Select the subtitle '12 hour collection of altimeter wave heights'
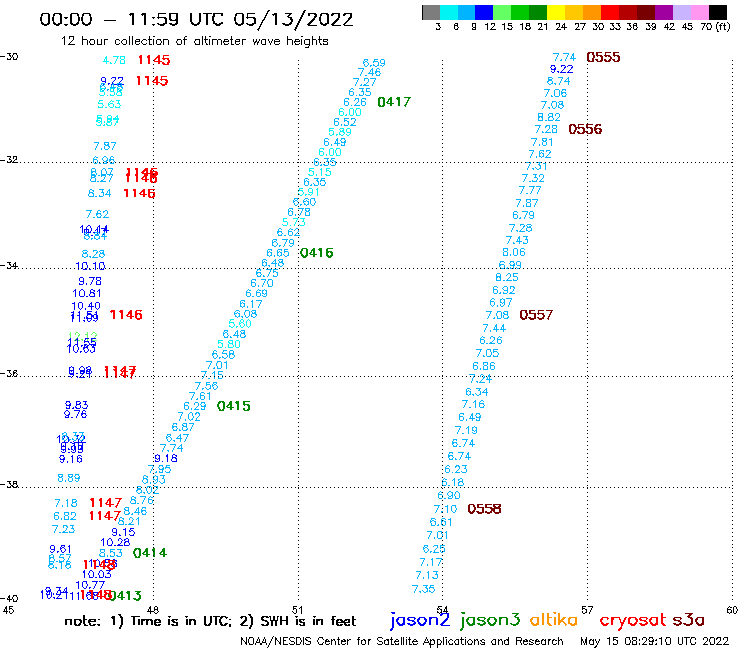This screenshot has width=740, height=650. click(194, 41)
